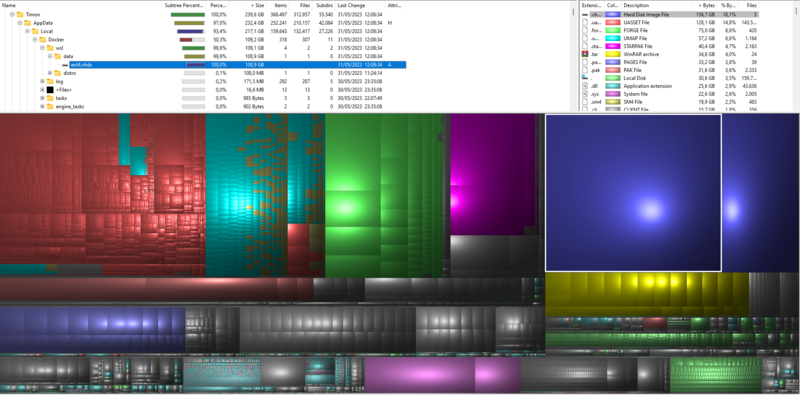Click the tasks folder icon
The image size is (800, 395).
click(x=50, y=98)
